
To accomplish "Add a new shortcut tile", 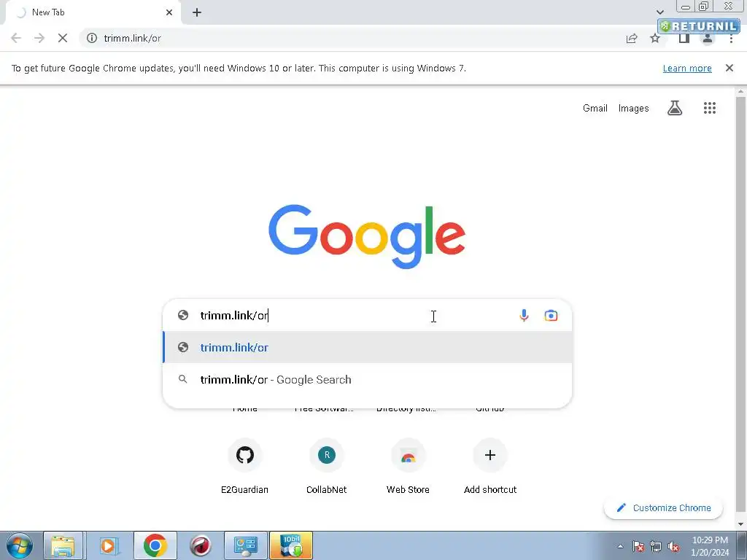I will click(490, 466).
